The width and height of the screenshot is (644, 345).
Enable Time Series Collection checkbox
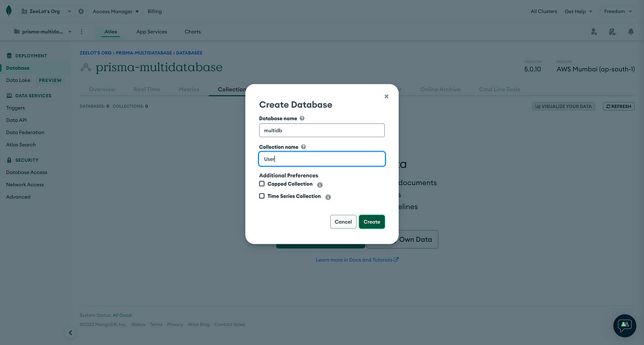click(262, 196)
